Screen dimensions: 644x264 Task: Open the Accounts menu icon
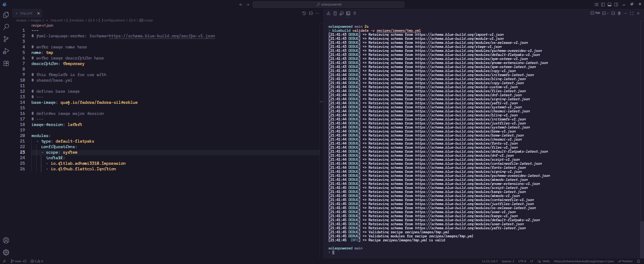(x=6, y=240)
